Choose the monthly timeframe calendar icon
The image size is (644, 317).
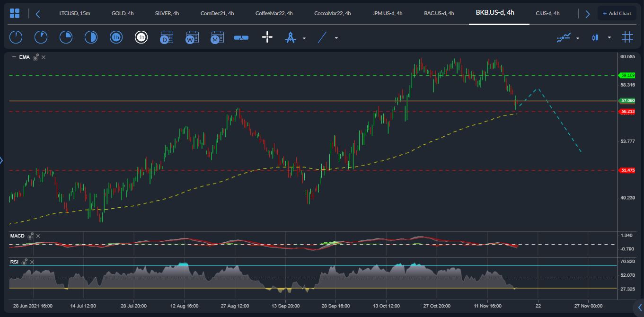tap(217, 37)
